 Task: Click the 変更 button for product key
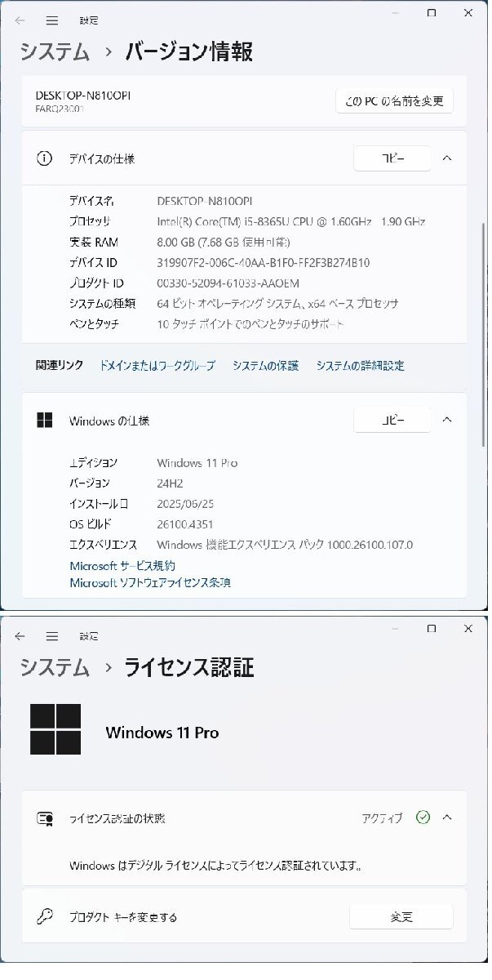point(401,916)
